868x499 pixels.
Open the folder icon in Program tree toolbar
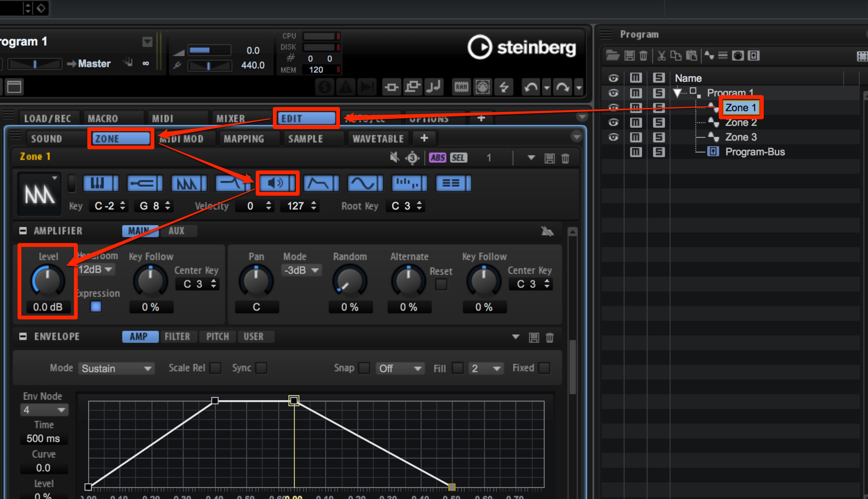(x=613, y=56)
